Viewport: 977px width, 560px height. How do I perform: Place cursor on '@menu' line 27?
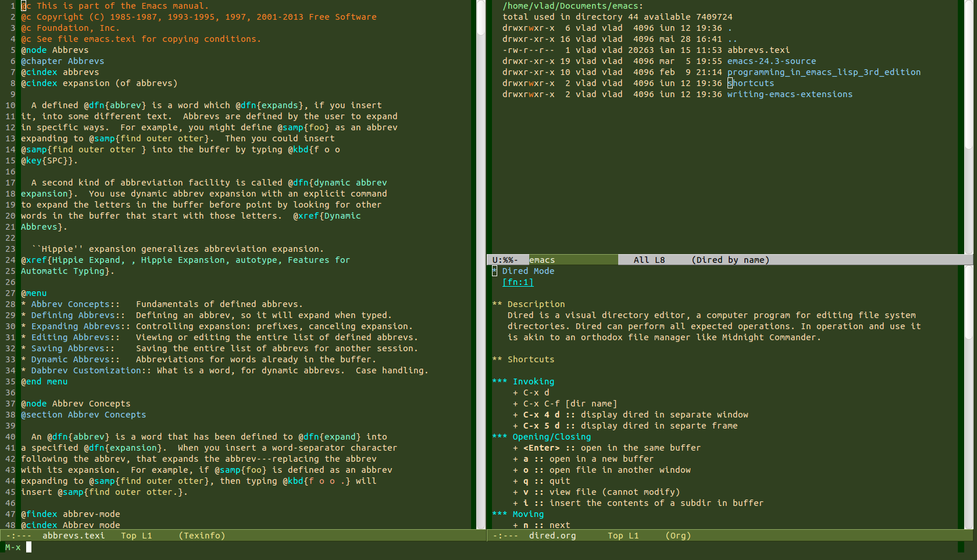click(x=34, y=293)
